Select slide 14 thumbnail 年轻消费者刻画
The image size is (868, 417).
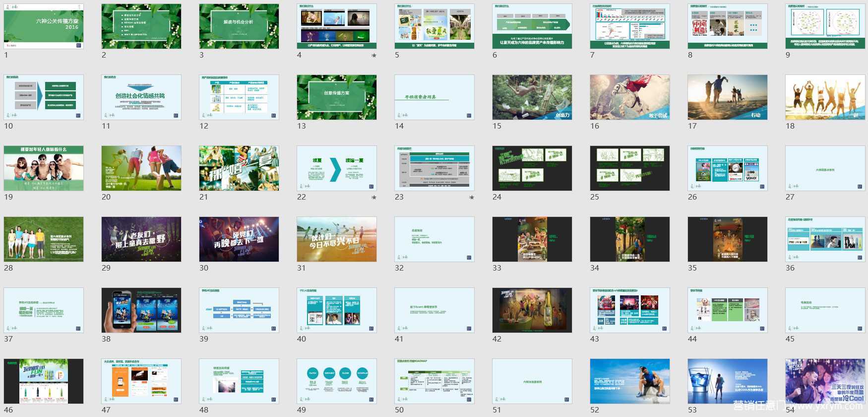(x=434, y=97)
